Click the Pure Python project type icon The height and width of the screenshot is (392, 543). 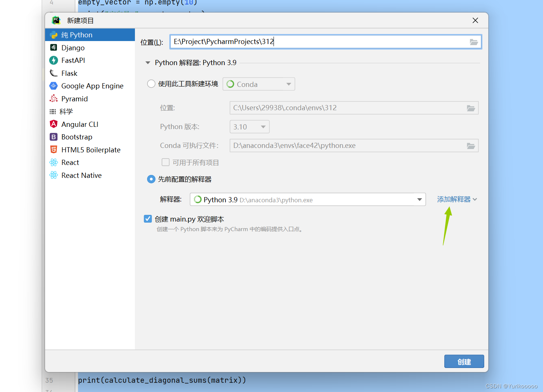(54, 35)
